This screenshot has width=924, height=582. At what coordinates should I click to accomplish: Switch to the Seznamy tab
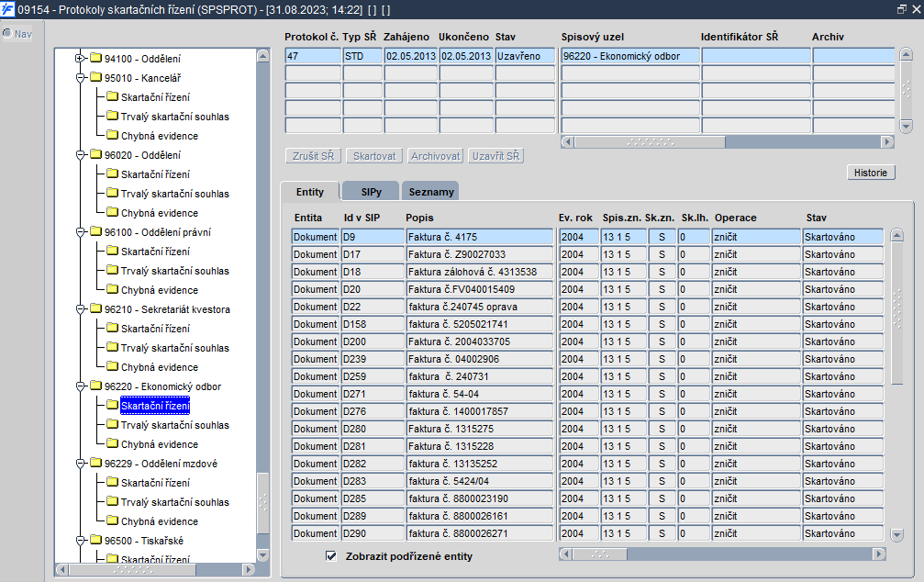tap(430, 192)
